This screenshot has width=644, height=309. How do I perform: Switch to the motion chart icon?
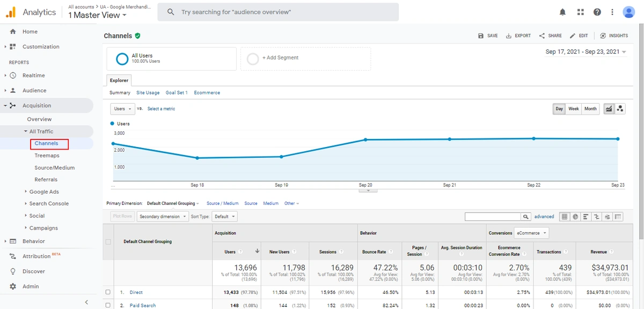(x=607, y=216)
